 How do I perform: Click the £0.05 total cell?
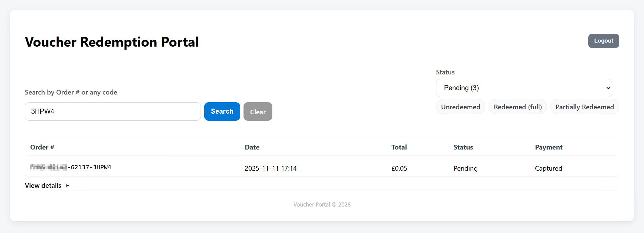coord(399,168)
